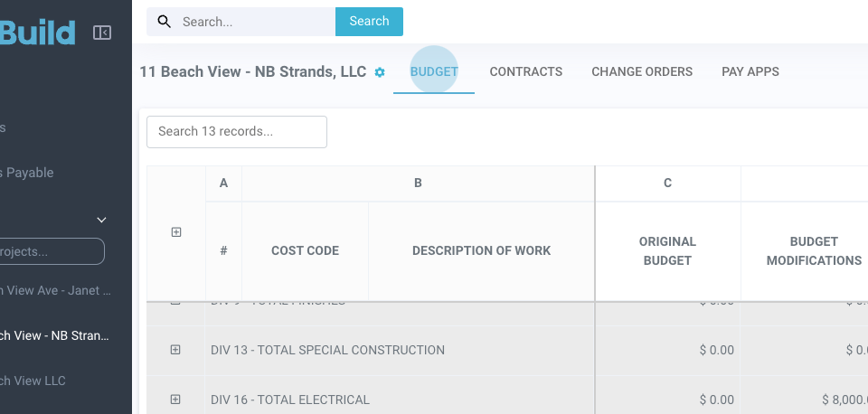Open project settings gear icon
The width and height of the screenshot is (868, 414).
click(x=380, y=72)
